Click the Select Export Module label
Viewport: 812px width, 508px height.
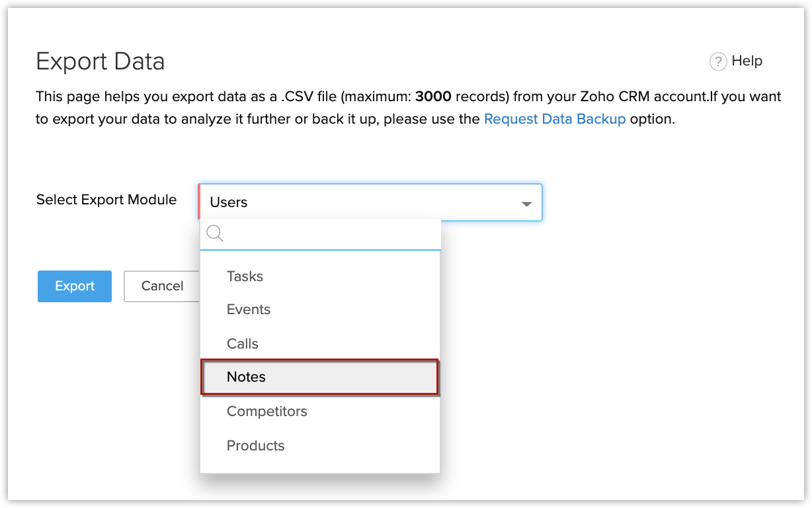(x=106, y=200)
